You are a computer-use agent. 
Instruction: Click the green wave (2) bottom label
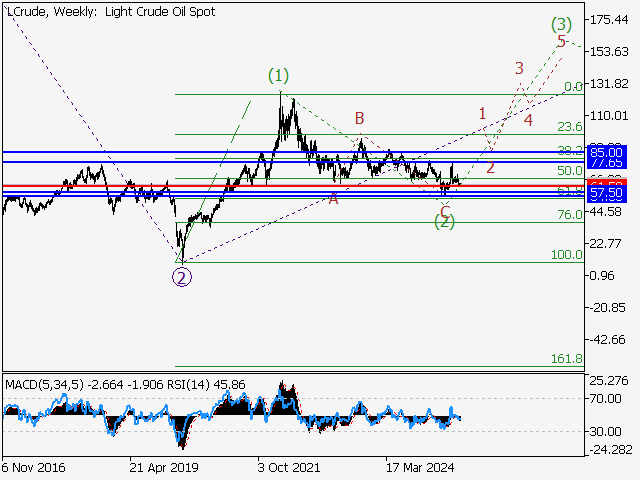445,222
